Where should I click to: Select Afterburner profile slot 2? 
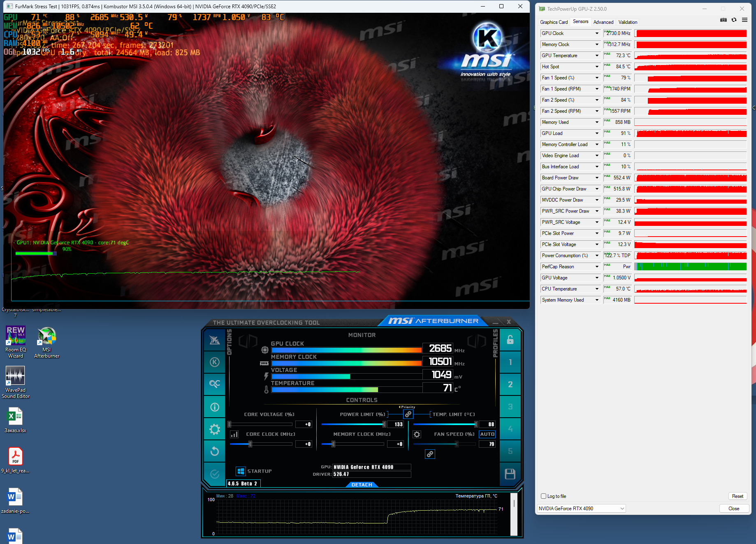pyautogui.click(x=510, y=384)
